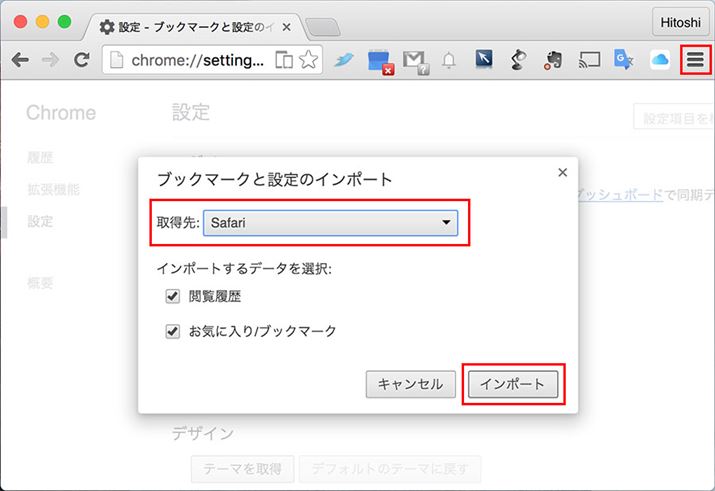Click the デフォルトのテーマに戻す button
The width and height of the screenshot is (715, 491).
click(390, 469)
